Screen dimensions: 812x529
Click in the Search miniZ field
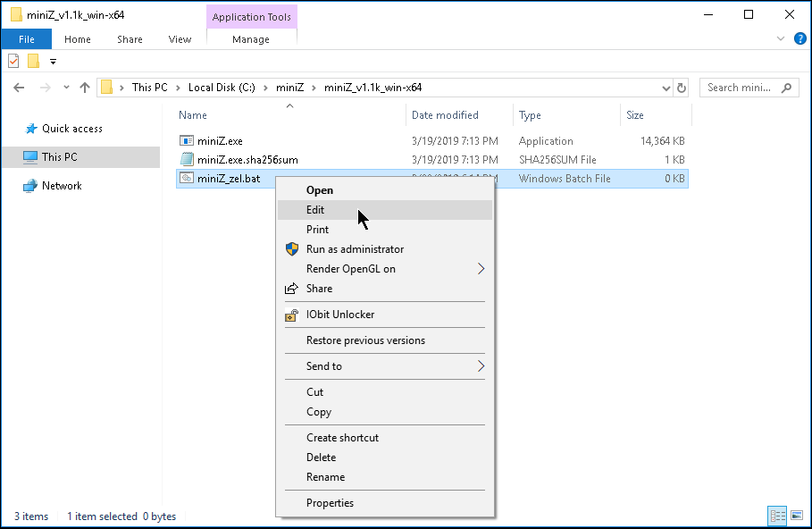[x=749, y=88]
